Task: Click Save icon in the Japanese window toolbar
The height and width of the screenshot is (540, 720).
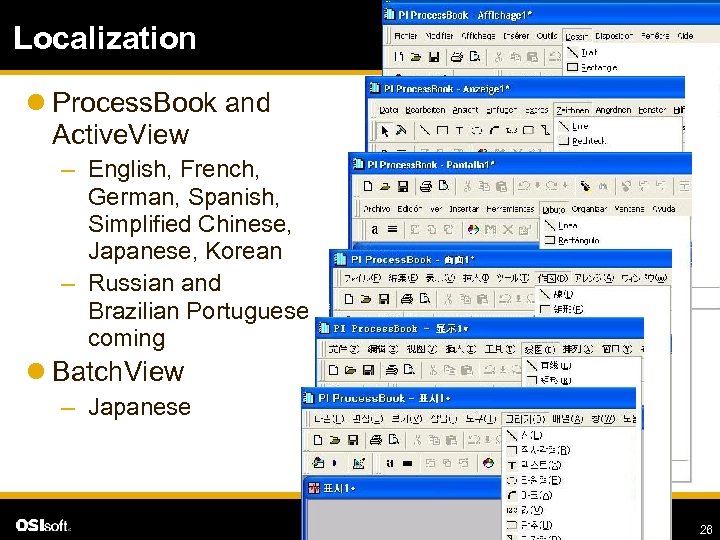Action: click(x=384, y=299)
